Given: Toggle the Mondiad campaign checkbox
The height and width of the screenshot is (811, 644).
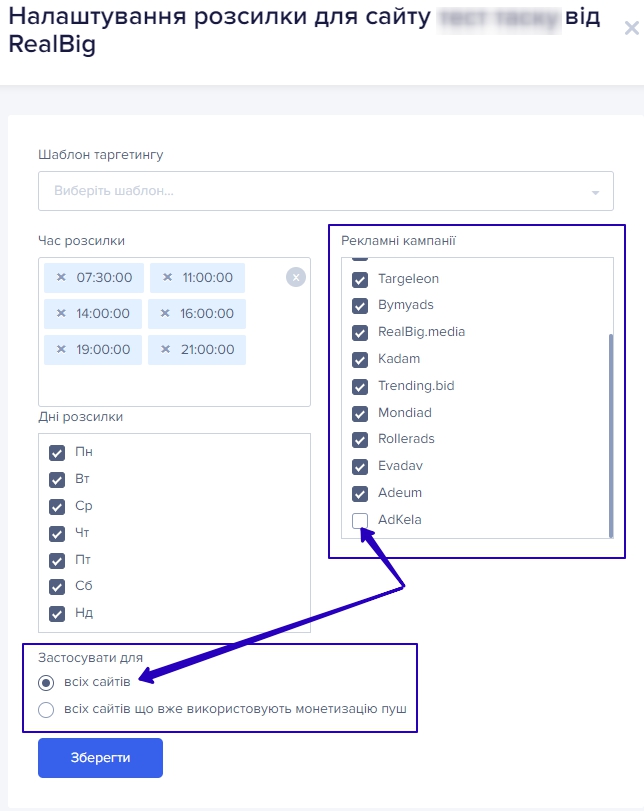Looking at the screenshot, I should tap(360, 413).
